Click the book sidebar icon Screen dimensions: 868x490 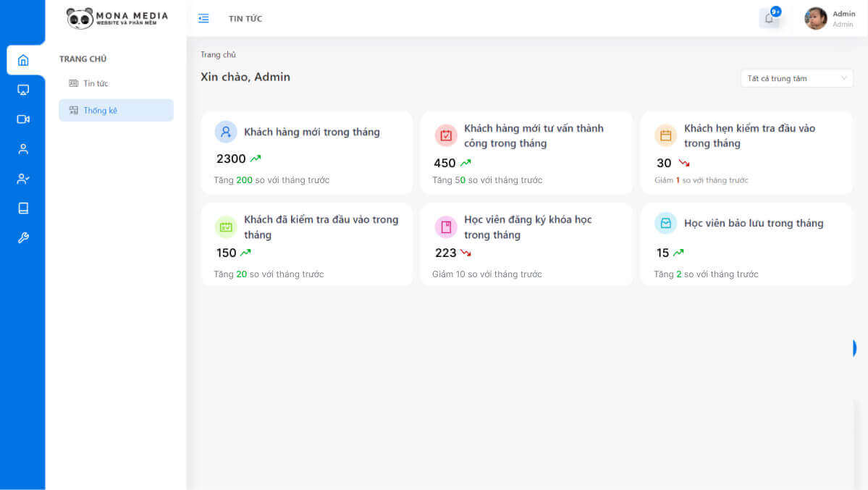23,208
